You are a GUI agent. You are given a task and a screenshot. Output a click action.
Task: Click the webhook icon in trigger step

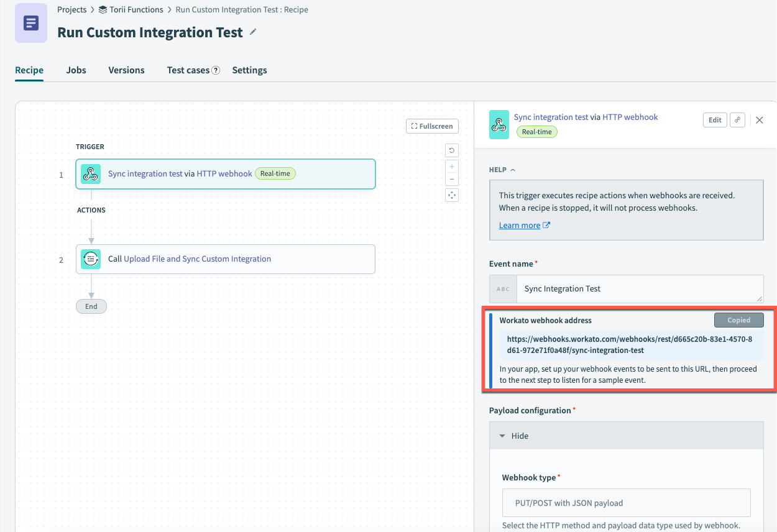91,174
